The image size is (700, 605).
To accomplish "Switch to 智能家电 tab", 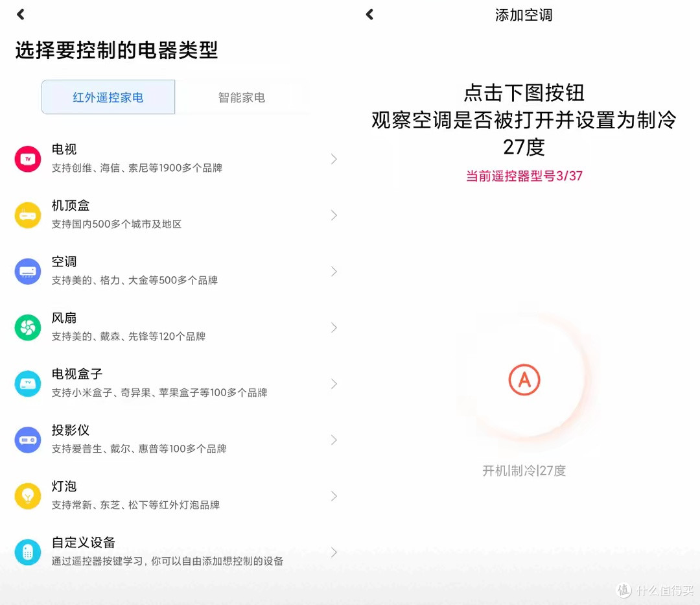I will click(x=242, y=97).
